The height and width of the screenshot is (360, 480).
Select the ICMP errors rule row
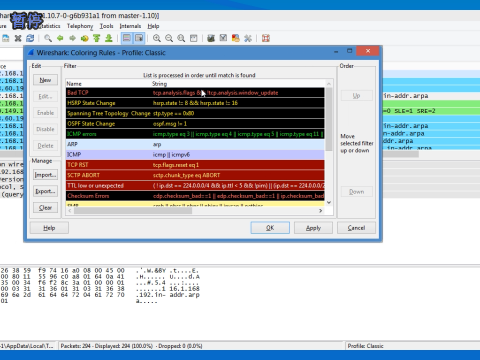point(195,134)
